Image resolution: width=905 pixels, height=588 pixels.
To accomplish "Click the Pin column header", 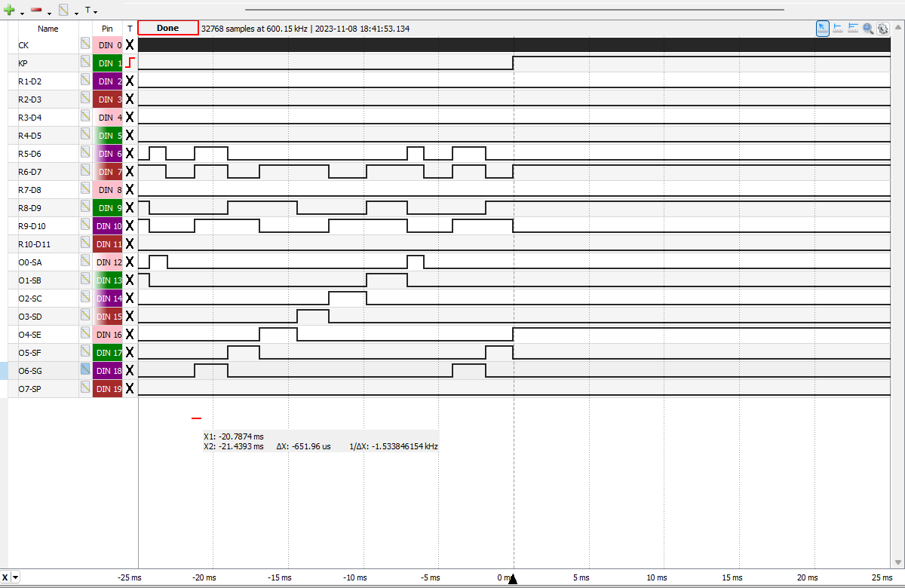I will coord(108,29).
